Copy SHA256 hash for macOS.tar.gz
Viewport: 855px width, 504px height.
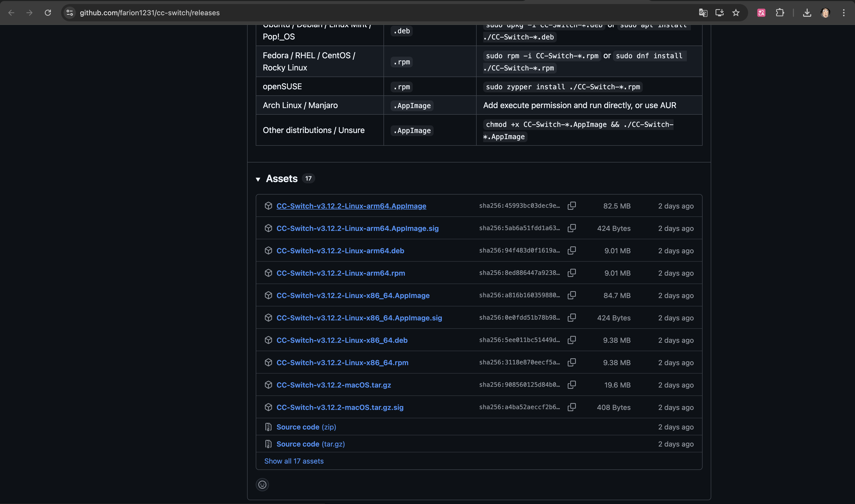572,385
